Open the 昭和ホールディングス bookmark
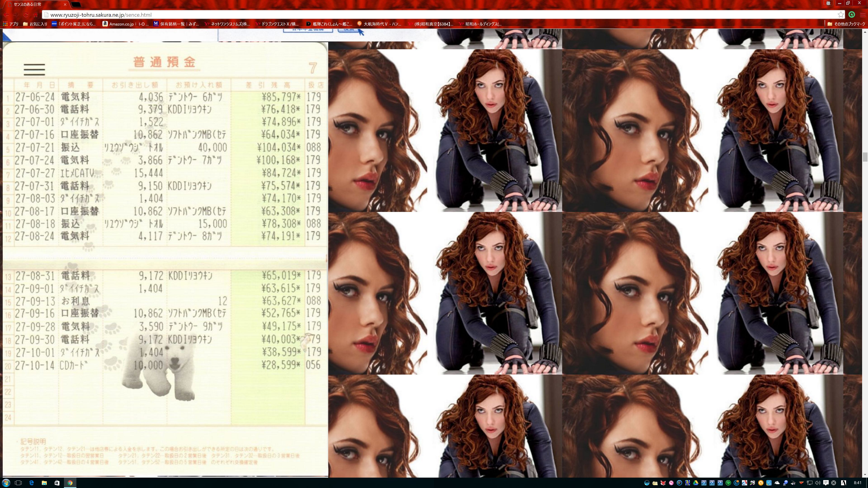 [x=480, y=24]
